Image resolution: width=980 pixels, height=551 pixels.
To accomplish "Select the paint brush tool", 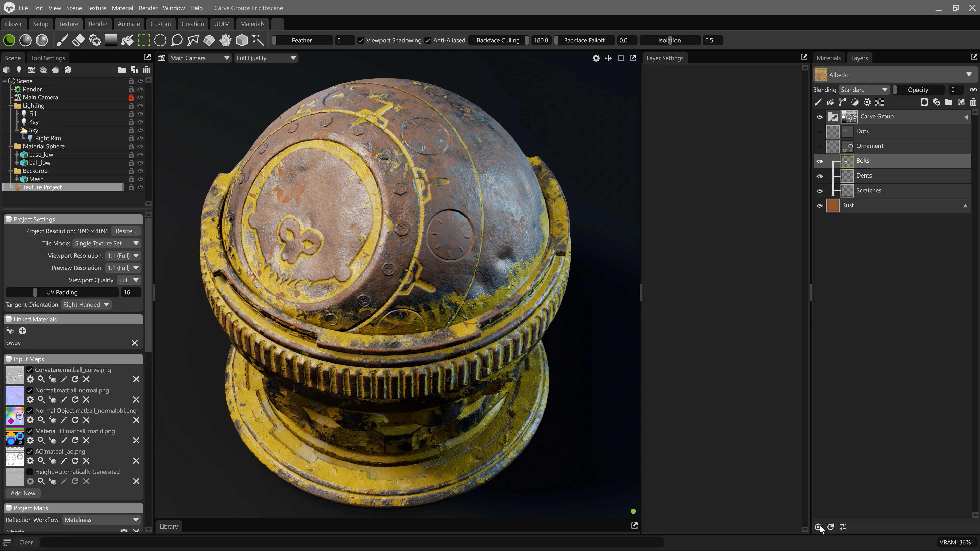I will (62, 40).
